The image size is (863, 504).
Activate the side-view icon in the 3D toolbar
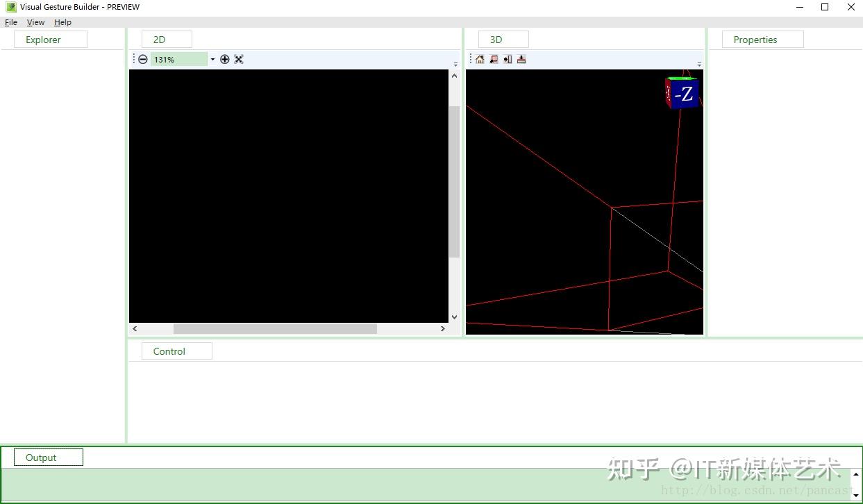(x=508, y=59)
